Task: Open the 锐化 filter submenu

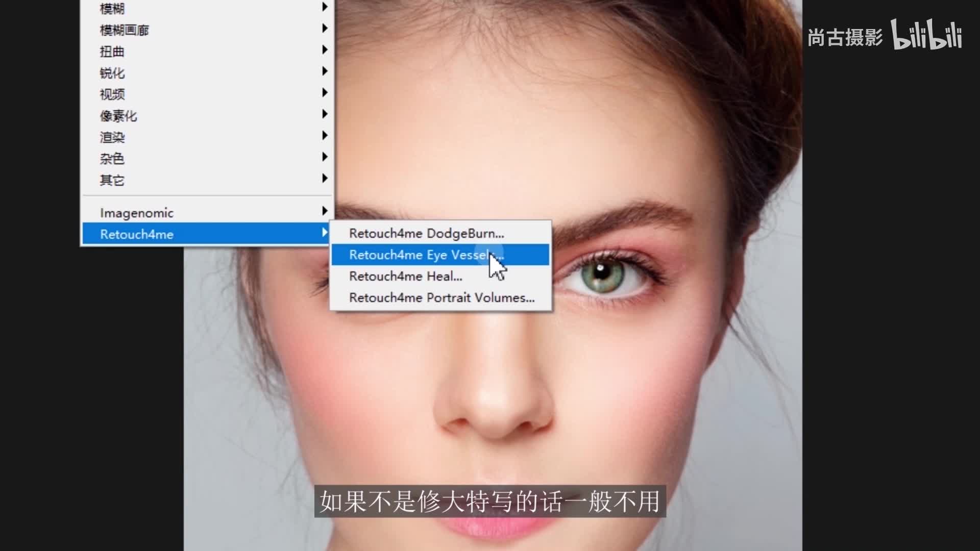Action: (x=112, y=73)
